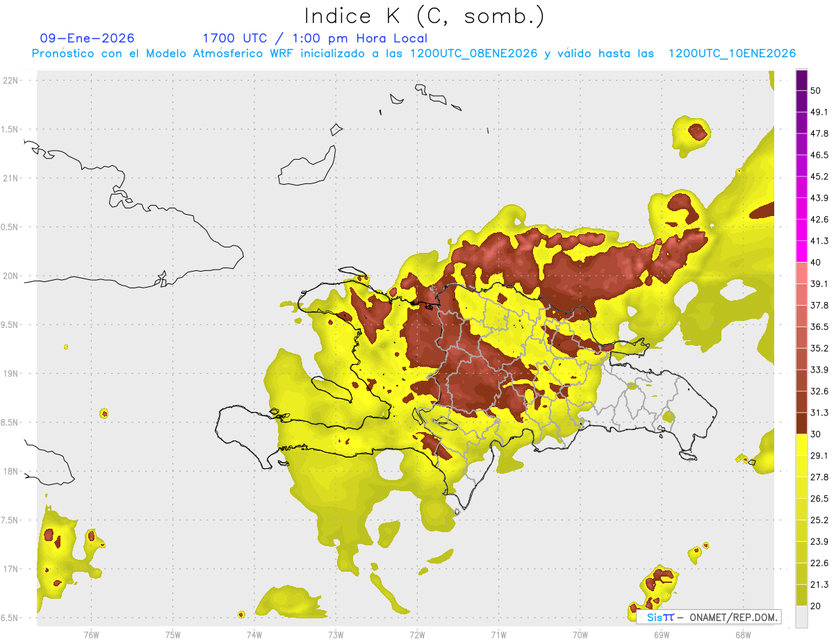Click the "74W" longitude label
This screenshot has height=644, width=834.
tap(254, 635)
